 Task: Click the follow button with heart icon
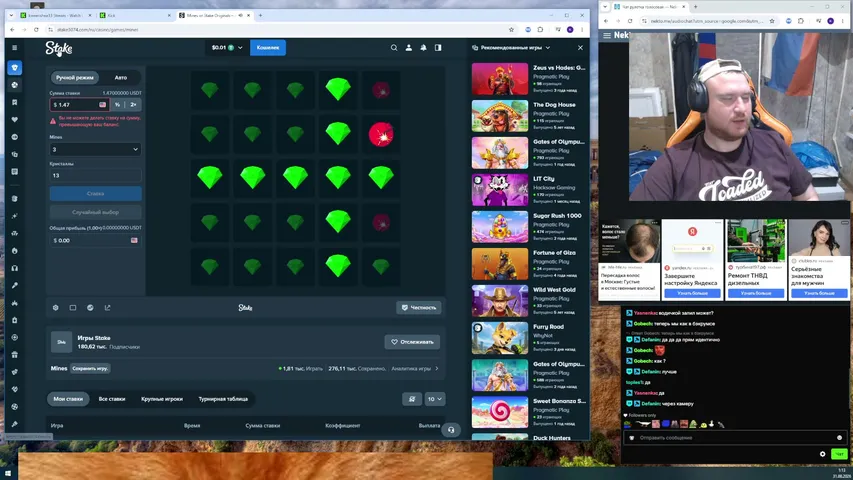(x=412, y=342)
